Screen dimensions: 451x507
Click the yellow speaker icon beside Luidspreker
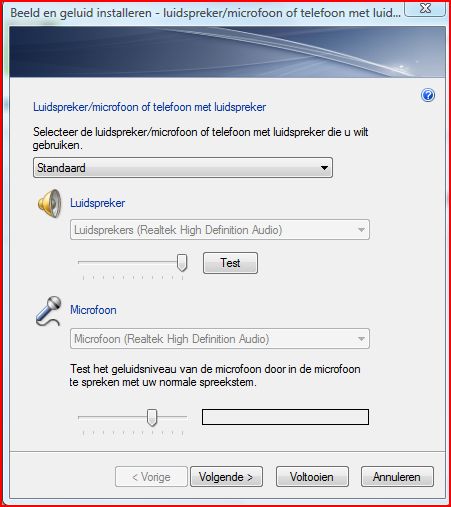coord(50,203)
